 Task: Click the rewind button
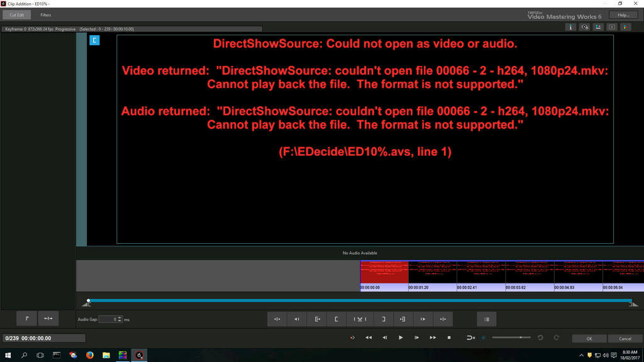coord(369,337)
